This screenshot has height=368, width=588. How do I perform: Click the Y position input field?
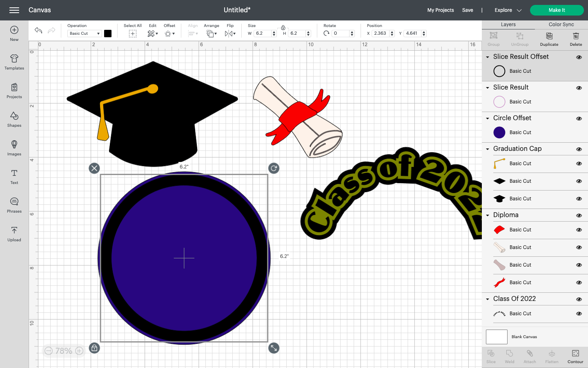[412, 34]
